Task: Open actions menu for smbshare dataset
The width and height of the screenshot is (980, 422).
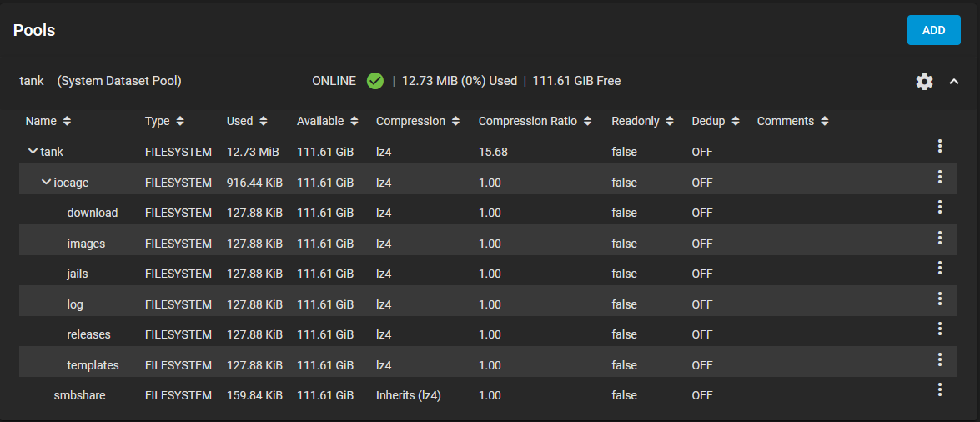Action: 939,389
